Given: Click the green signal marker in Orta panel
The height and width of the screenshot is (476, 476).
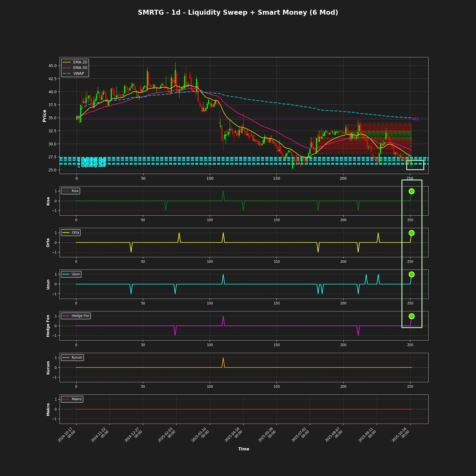Looking at the screenshot, I should (412, 233).
